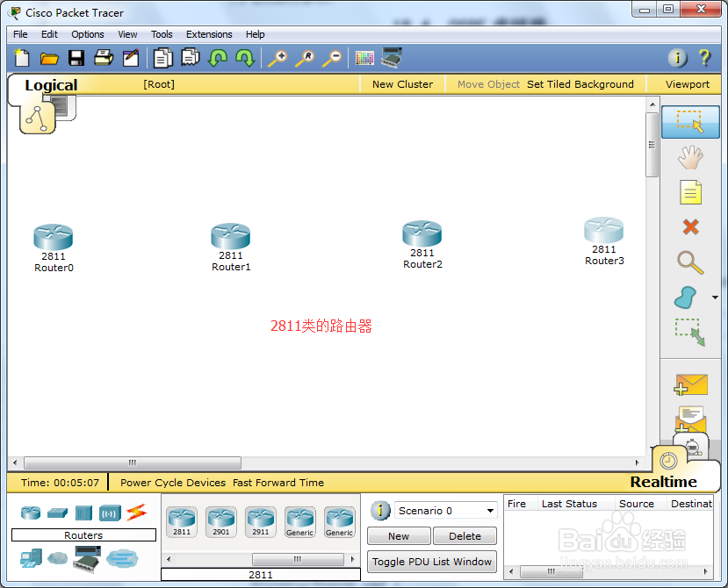Select the Wireless Devices category icon
The width and height of the screenshot is (728, 588).
pyautogui.click(x=110, y=513)
